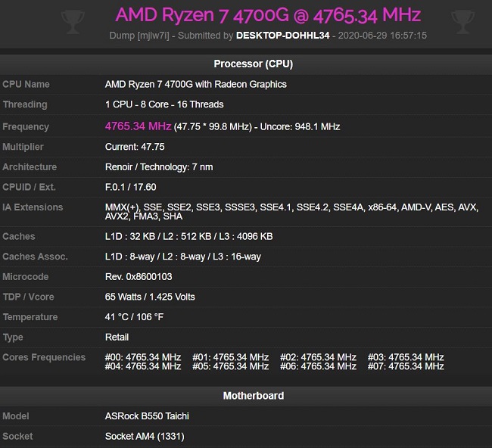The height and width of the screenshot is (448, 492).
Task: Click the 'Current: 47.75' multiplier value
Action: pyautogui.click(x=135, y=147)
